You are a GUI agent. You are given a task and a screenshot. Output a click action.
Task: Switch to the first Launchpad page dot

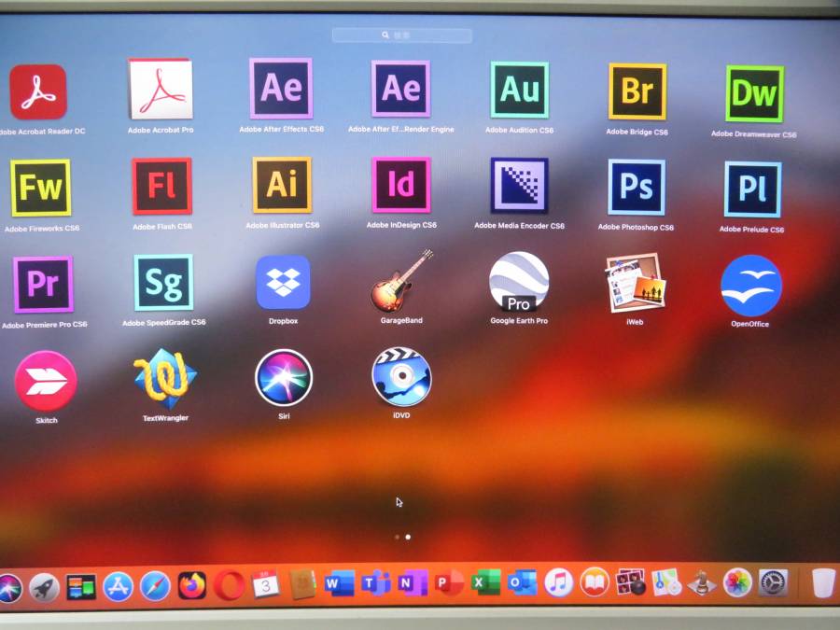click(397, 537)
